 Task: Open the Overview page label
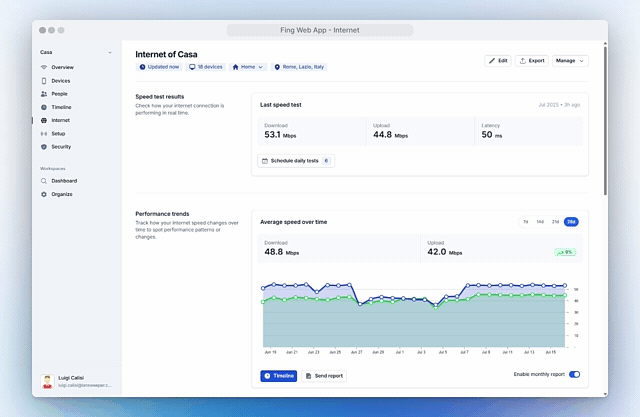[x=62, y=67]
